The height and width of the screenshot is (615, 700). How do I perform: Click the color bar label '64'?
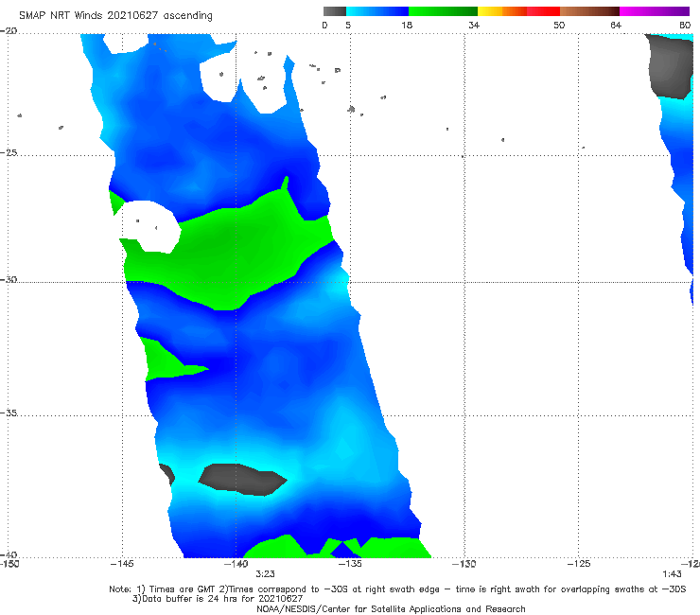click(616, 25)
